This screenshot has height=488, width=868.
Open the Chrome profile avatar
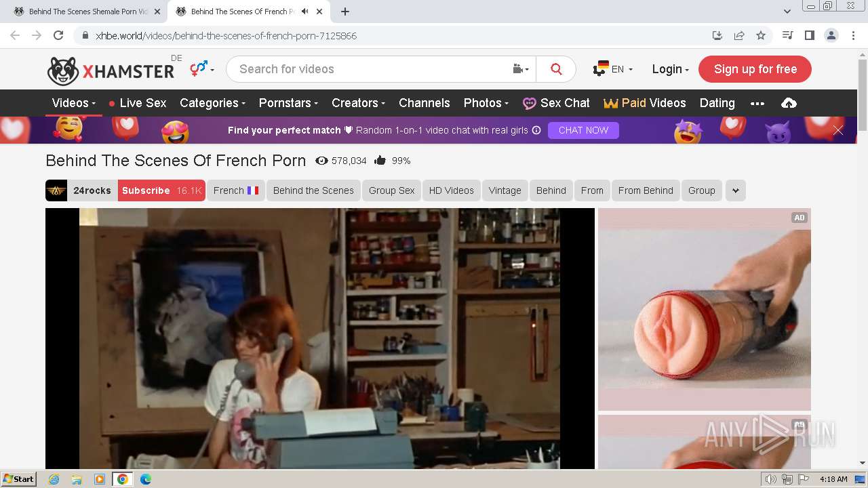[831, 35]
